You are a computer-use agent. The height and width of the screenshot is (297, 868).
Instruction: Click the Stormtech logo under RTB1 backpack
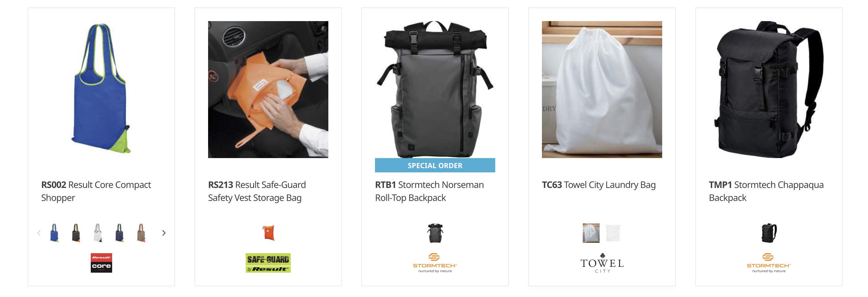coord(435,263)
